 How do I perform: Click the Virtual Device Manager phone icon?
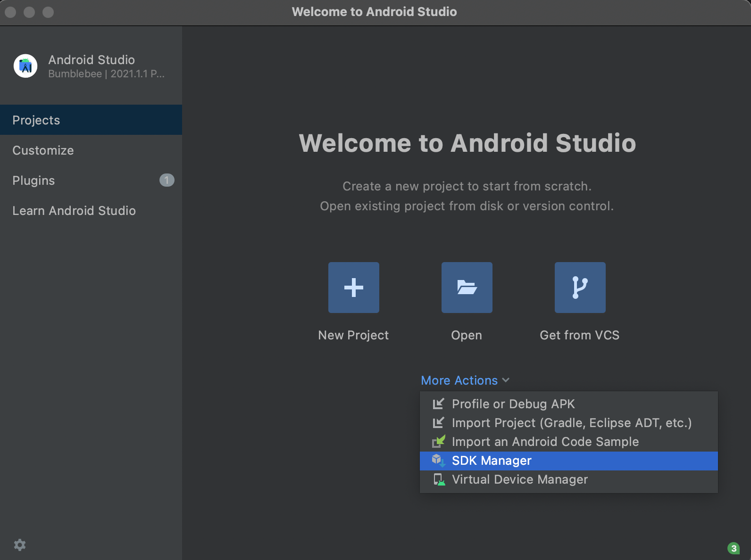click(x=439, y=479)
